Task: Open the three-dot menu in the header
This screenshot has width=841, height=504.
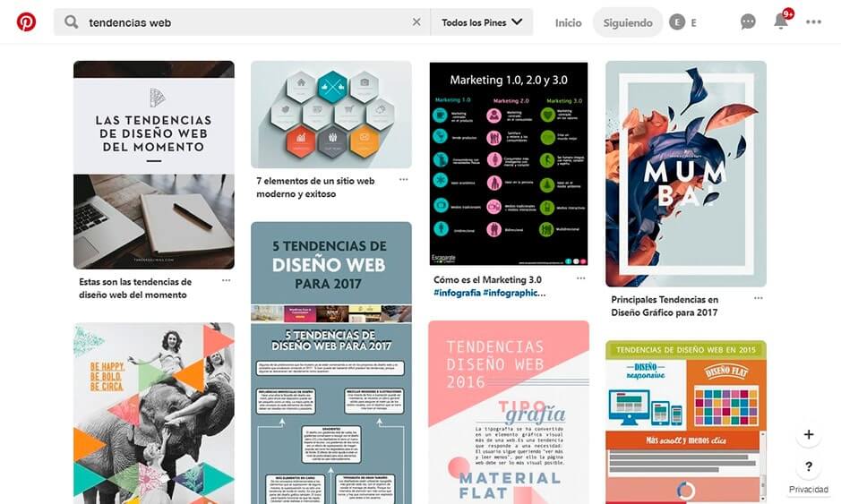Action: 813,22
